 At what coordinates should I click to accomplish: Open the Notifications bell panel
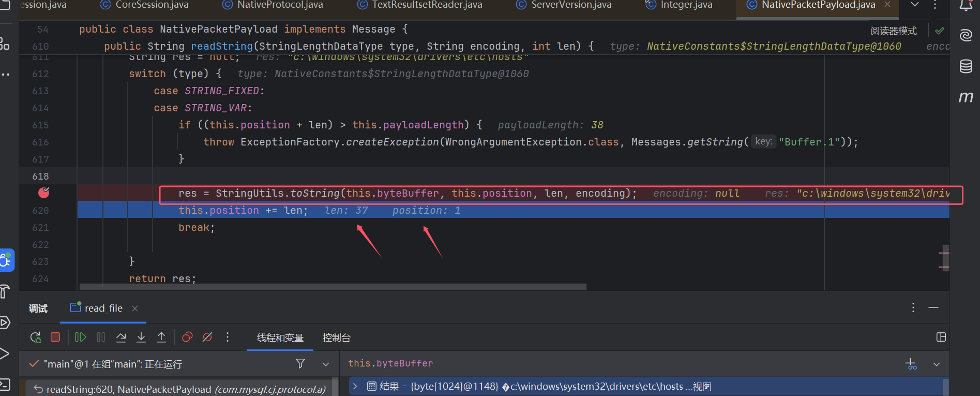click(x=966, y=6)
